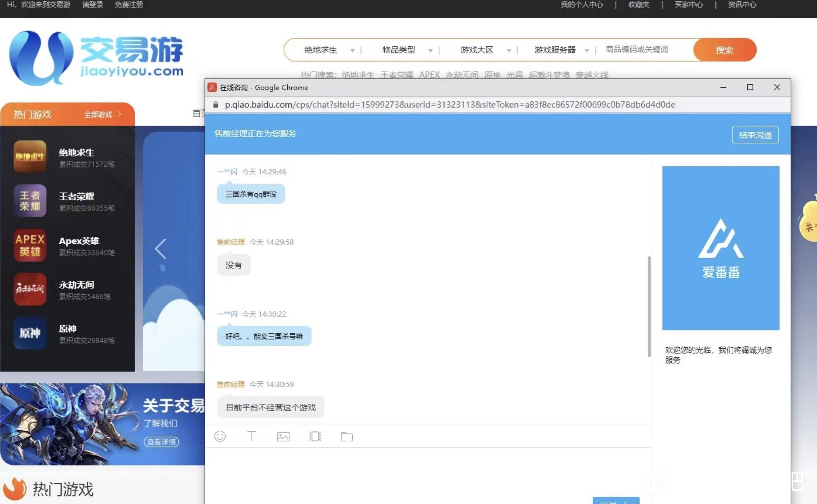
Task: Open 买家中心 in top menu
Action: pos(688,5)
